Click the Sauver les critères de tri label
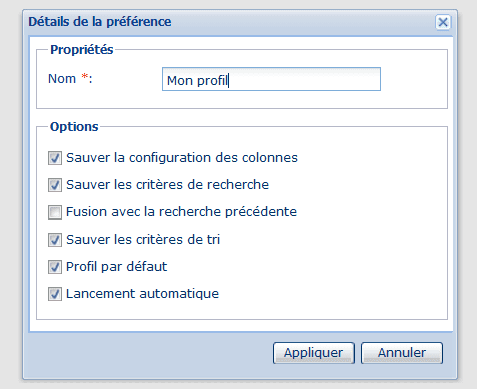 143,240
